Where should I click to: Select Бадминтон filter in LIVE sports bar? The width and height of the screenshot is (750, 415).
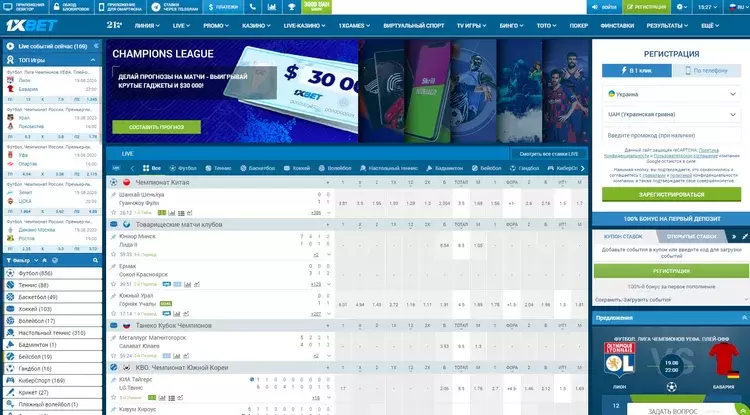pos(444,168)
